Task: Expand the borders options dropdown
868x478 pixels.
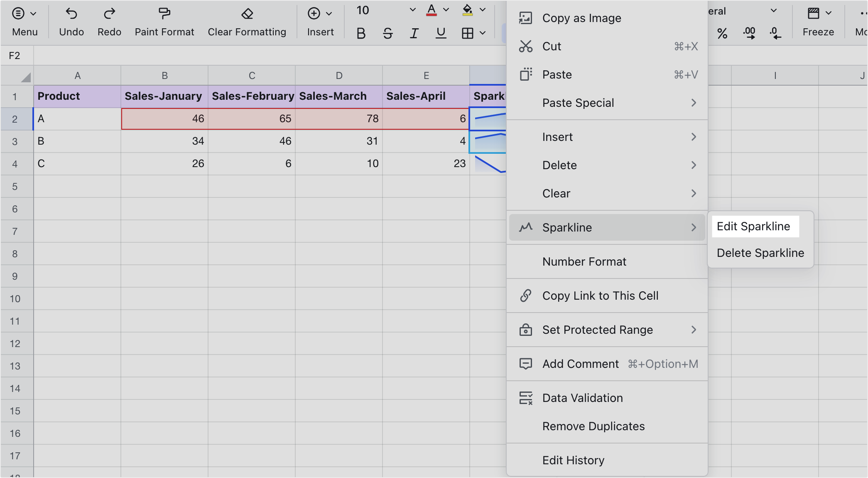Action: pyautogui.click(x=482, y=32)
